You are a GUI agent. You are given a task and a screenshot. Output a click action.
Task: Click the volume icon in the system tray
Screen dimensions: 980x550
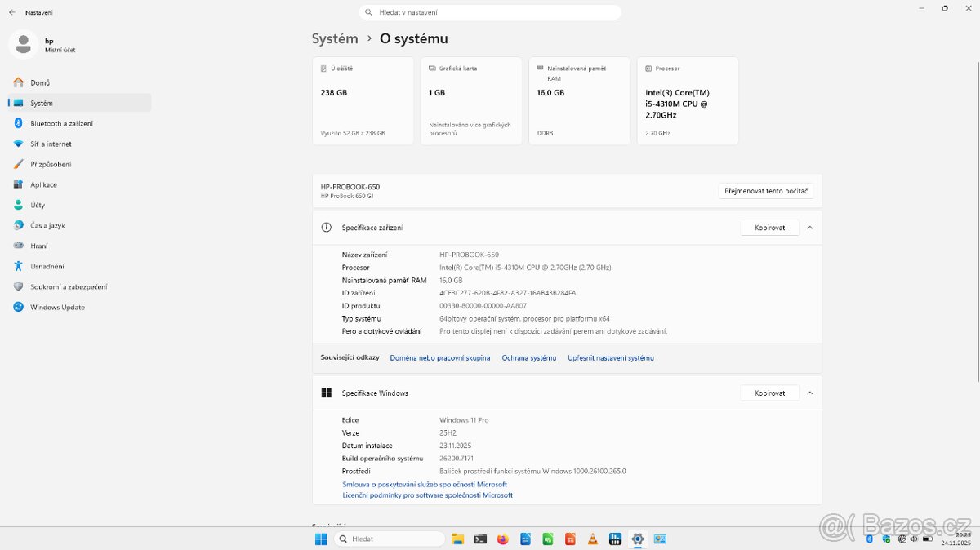pos(913,539)
